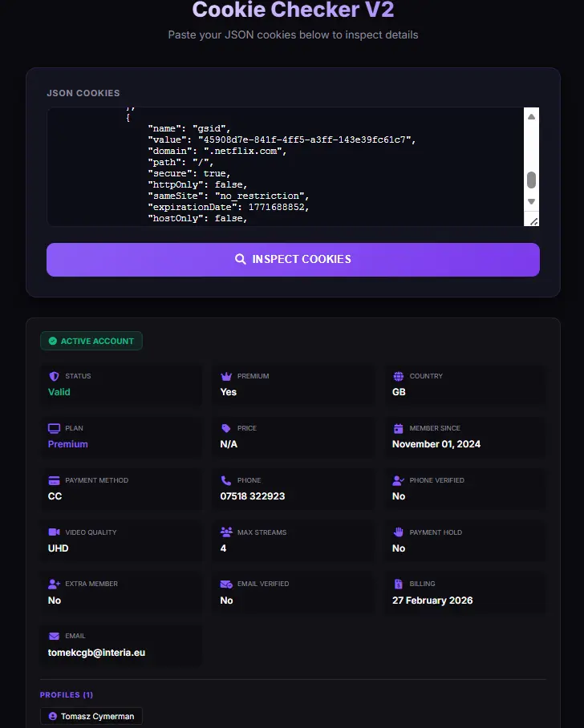Click the crown icon next to Premium

pyautogui.click(x=226, y=376)
